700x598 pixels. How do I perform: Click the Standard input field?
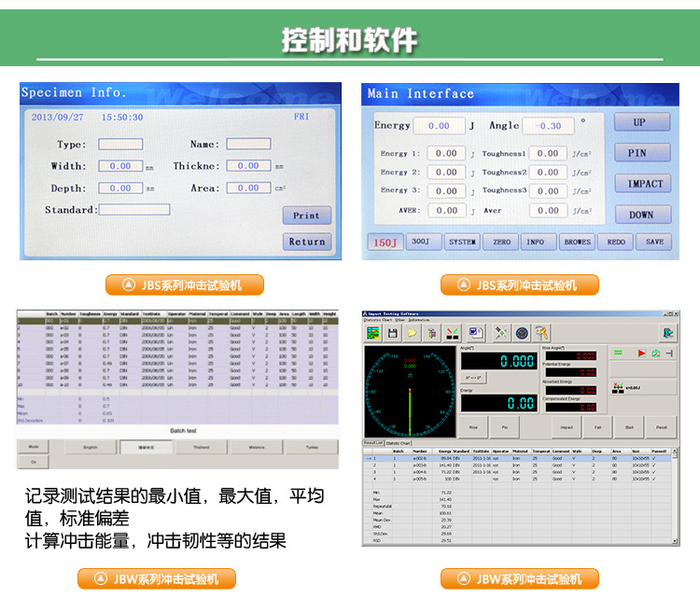click(x=134, y=210)
